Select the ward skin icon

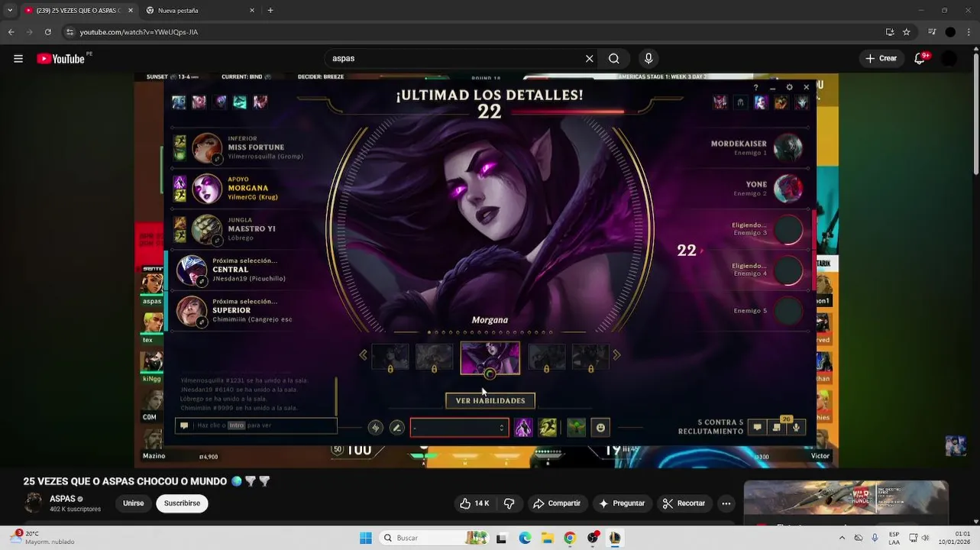pyautogui.click(x=576, y=428)
